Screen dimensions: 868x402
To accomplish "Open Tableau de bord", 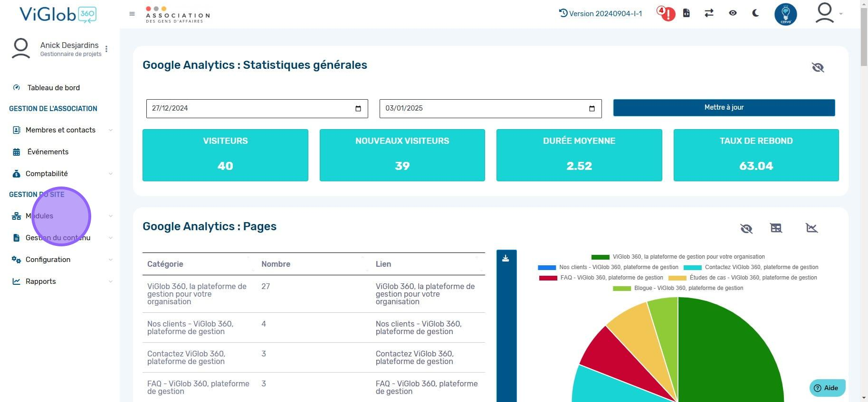I will pyautogui.click(x=54, y=87).
